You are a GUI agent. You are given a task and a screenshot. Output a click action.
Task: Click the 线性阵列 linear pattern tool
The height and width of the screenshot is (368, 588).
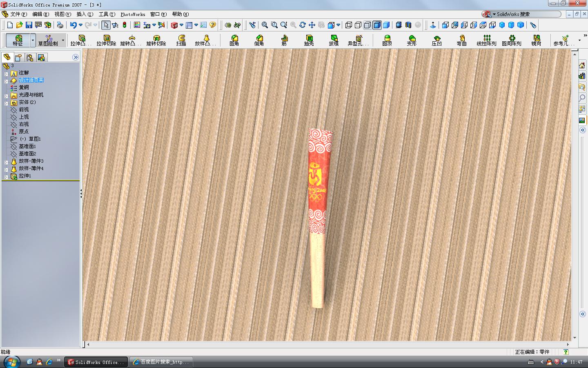pyautogui.click(x=487, y=40)
